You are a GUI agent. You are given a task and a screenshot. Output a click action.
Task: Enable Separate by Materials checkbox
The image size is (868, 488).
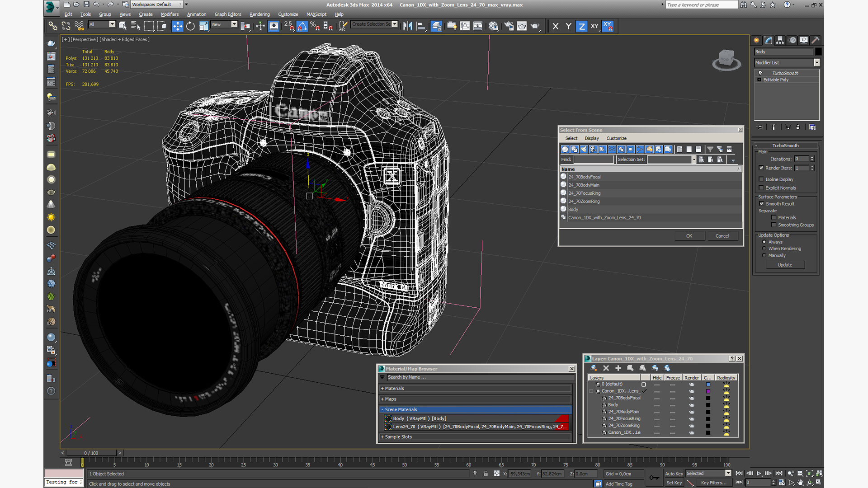[x=774, y=217]
